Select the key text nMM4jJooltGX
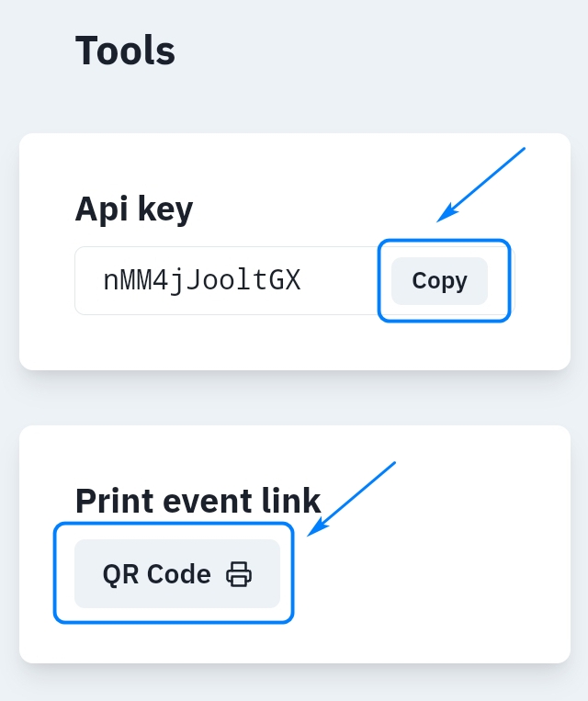588x701 pixels. [202, 281]
